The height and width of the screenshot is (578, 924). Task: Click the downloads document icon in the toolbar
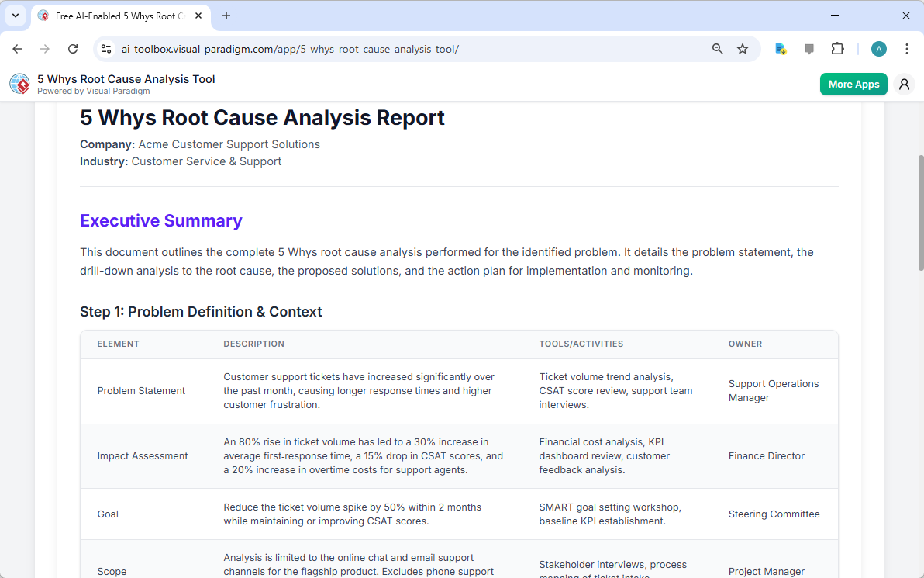(x=780, y=48)
